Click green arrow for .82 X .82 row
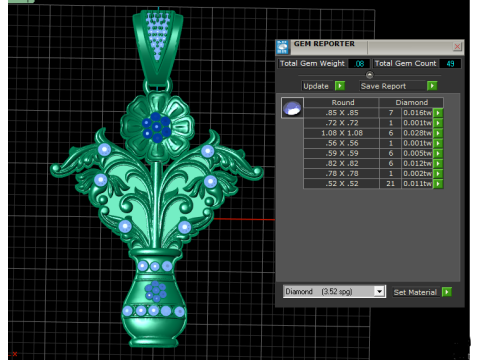The image size is (480, 360). click(438, 163)
